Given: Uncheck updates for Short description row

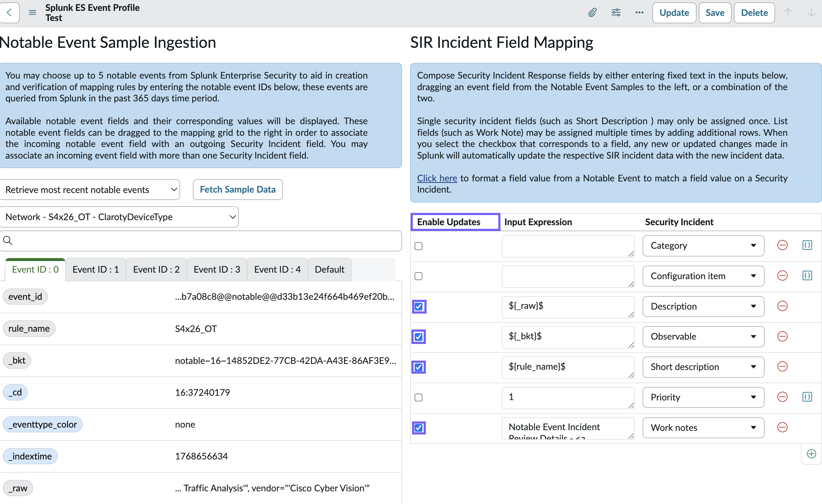Looking at the screenshot, I should tap(419, 367).
